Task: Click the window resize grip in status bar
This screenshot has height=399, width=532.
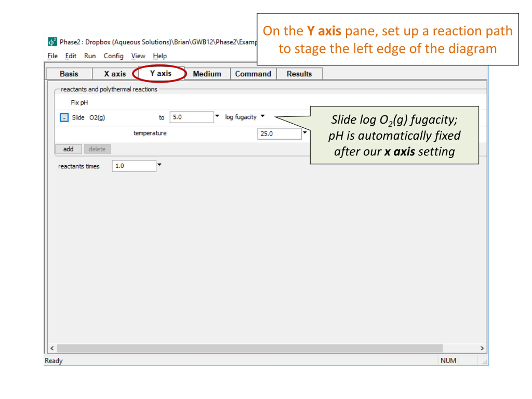Action: coord(485,362)
